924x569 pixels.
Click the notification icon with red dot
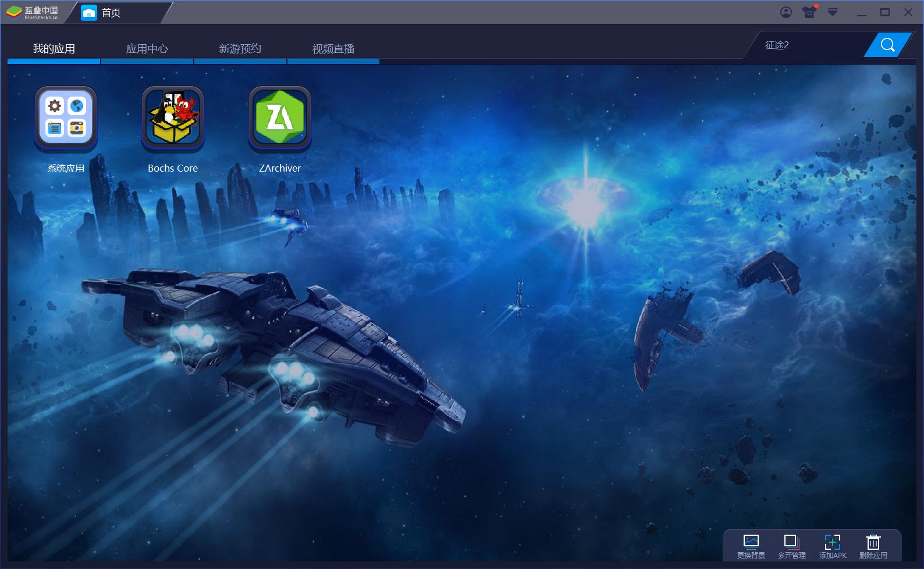809,12
